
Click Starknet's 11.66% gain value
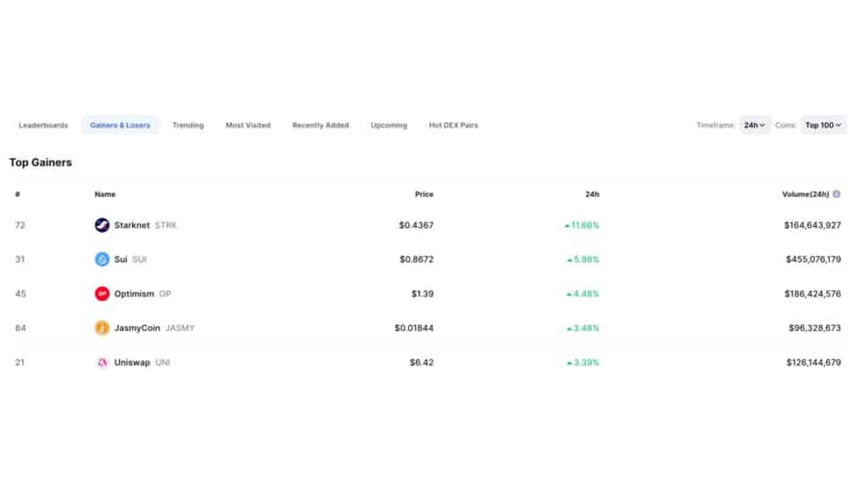pos(582,225)
